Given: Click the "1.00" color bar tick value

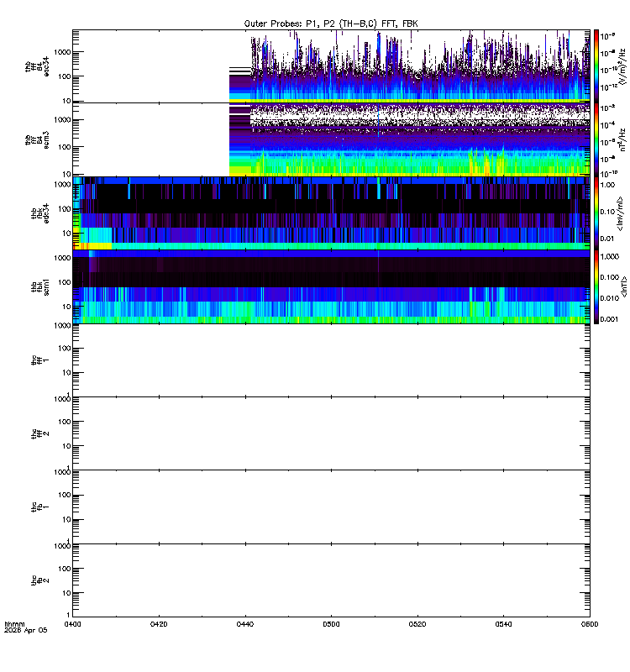Looking at the screenshot, I should point(607,185).
